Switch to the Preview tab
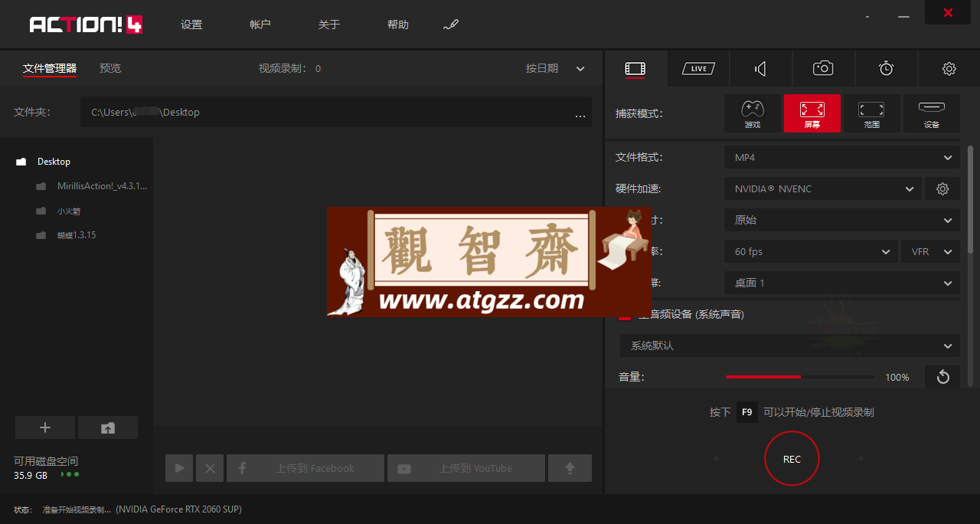This screenshot has width=980, height=524. coord(110,68)
